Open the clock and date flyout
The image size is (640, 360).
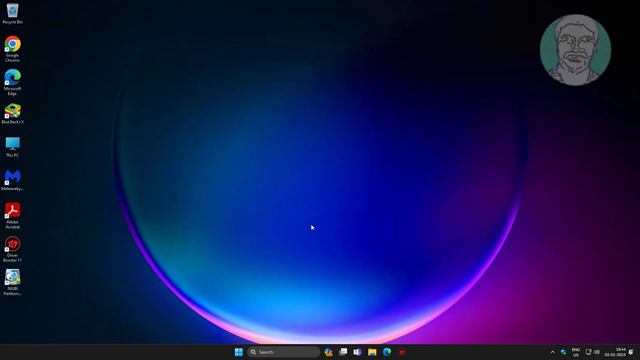[x=615, y=352]
